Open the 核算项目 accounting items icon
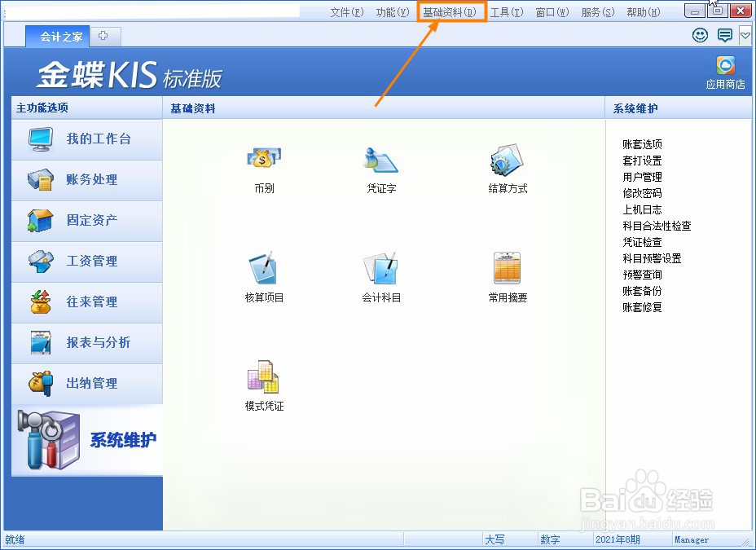The width and height of the screenshot is (756, 550). point(263,267)
